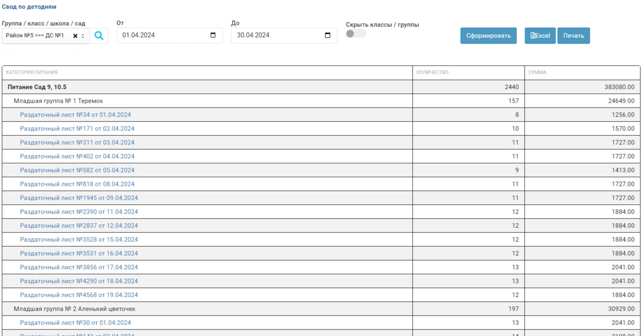The width and height of the screenshot is (644, 336).
Task: Select the Питание Сад 9, 10.5 row
Action: tap(321, 87)
